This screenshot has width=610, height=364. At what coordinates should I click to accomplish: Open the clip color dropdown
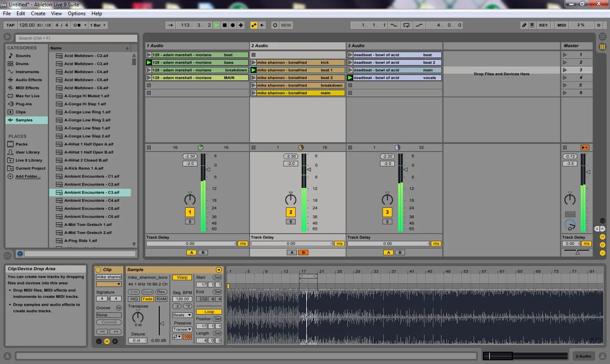(109, 284)
